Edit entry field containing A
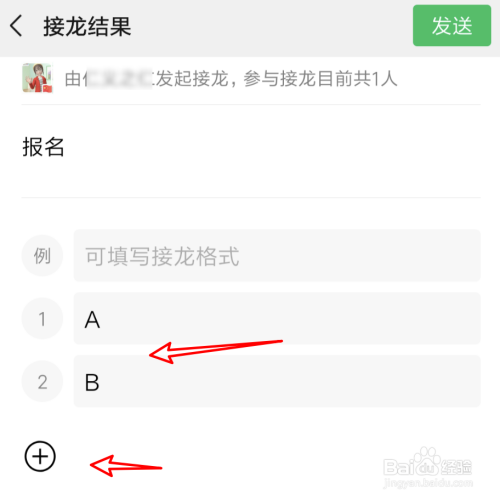Screen dimensions: 500x500 click(x=277, y=318)
